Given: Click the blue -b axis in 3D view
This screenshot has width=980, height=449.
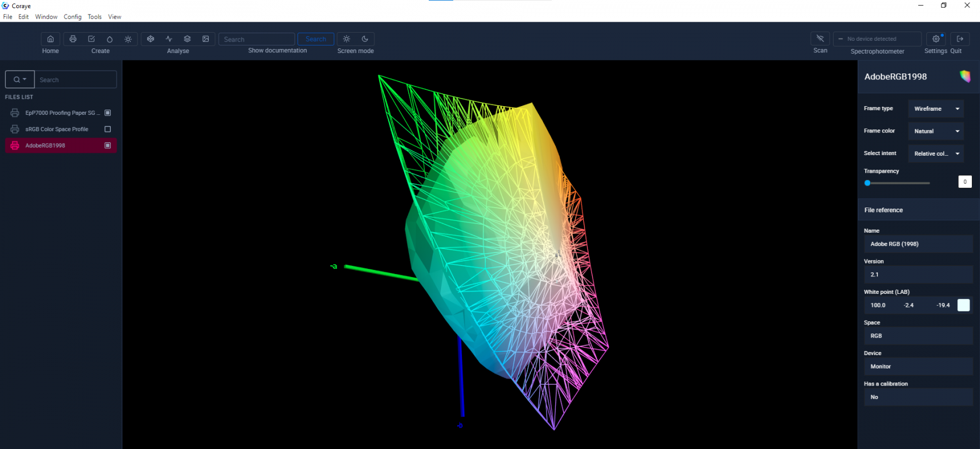Looking at the screenshot, I should click(461, 377).
